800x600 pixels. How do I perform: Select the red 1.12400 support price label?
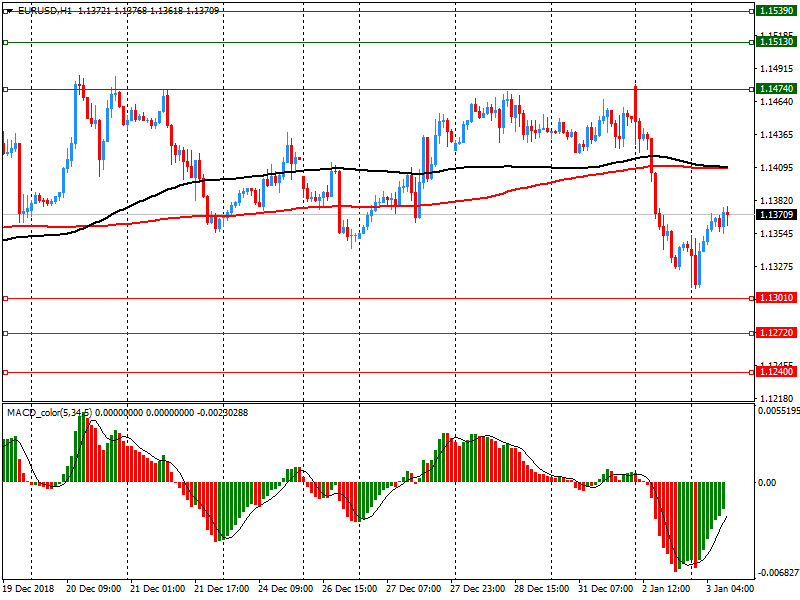point(776,372)
